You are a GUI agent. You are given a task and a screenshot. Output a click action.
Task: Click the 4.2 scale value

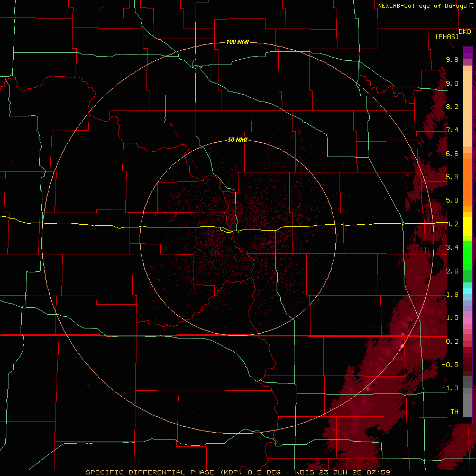(452, 224)
